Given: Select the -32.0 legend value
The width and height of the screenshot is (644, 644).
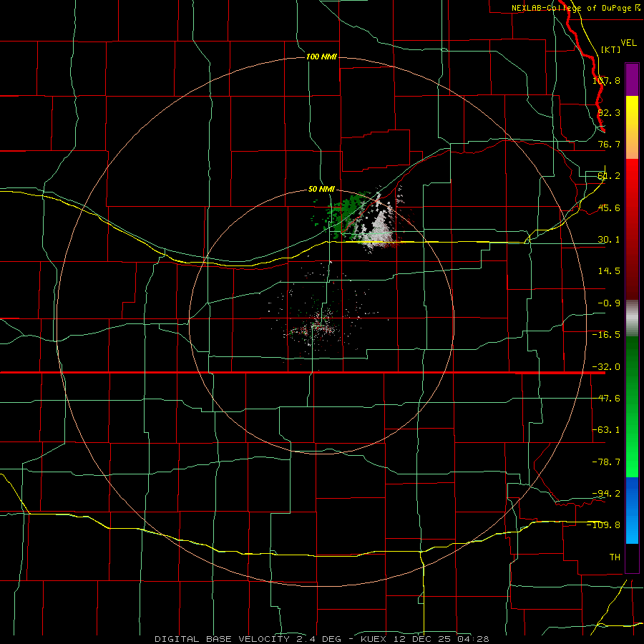Looking at the screenshot, I should (606, 367).
